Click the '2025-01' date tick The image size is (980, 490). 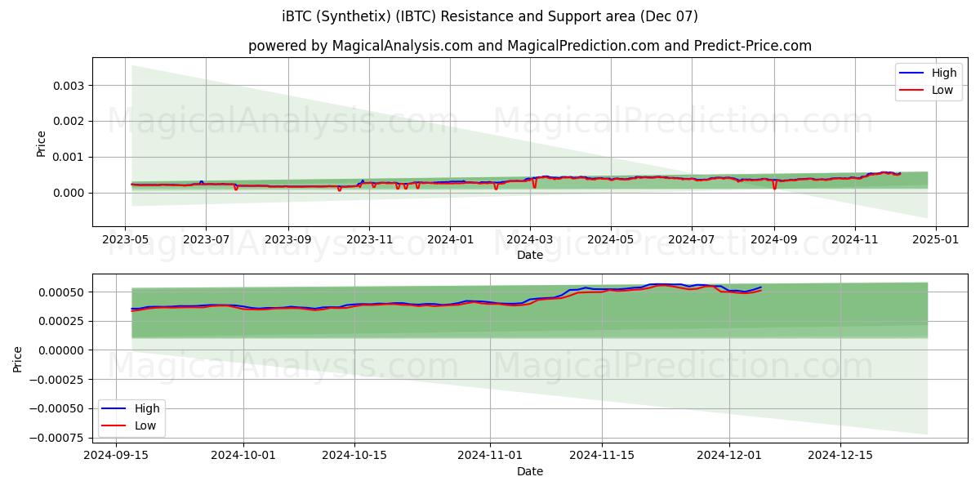(936, 240)
